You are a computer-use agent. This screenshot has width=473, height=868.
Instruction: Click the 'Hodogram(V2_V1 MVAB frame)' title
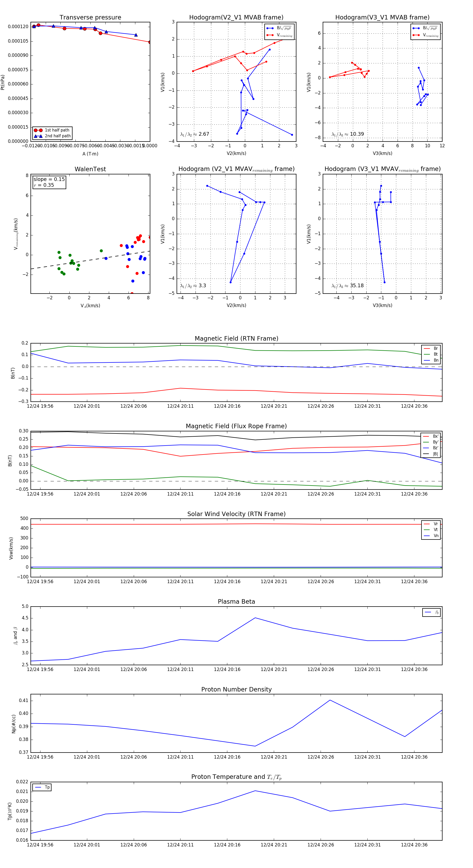pyautogui.click(x=236, y=18)
